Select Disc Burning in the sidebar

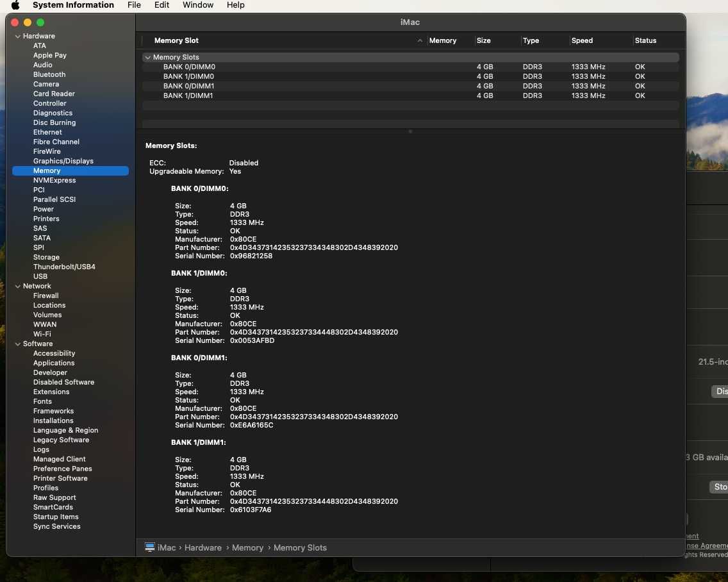54,122
